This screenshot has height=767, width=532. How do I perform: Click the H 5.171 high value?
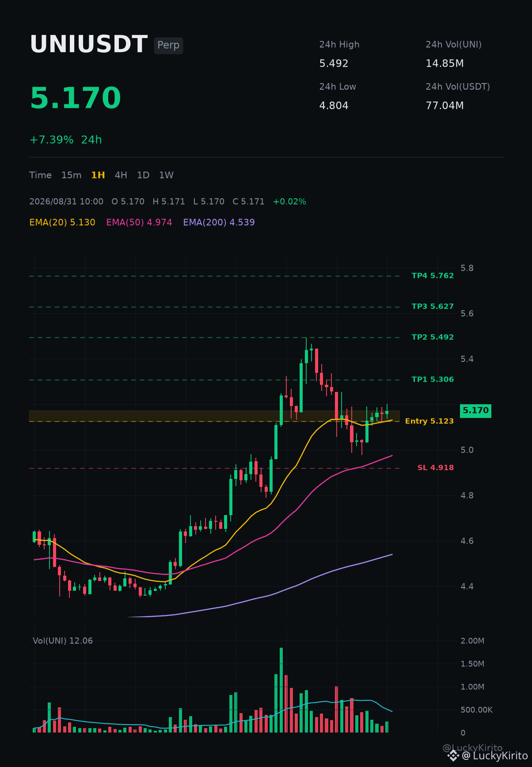[169, 201]
